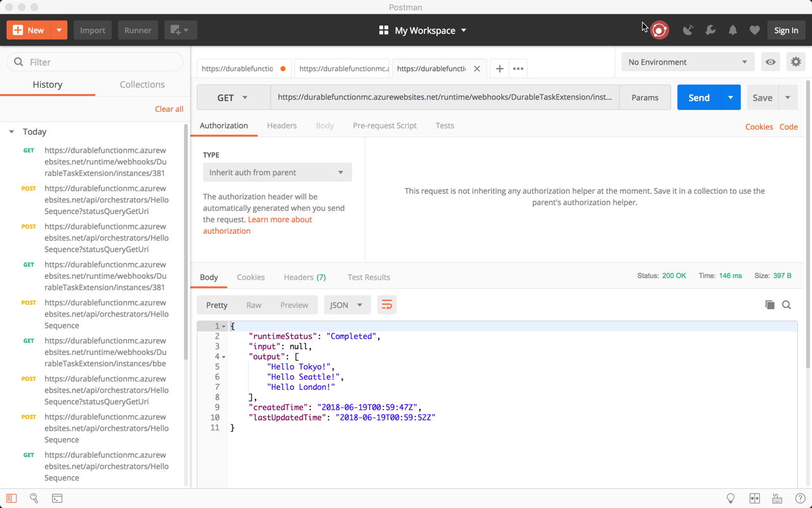Screen dimensions: 812x508
Task: Collapse the Today history group
Action: pyautogui.click(x=11, y=131)
